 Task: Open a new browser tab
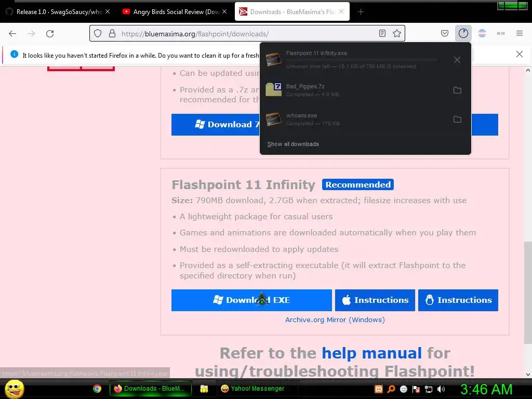[x=361, y=12]
